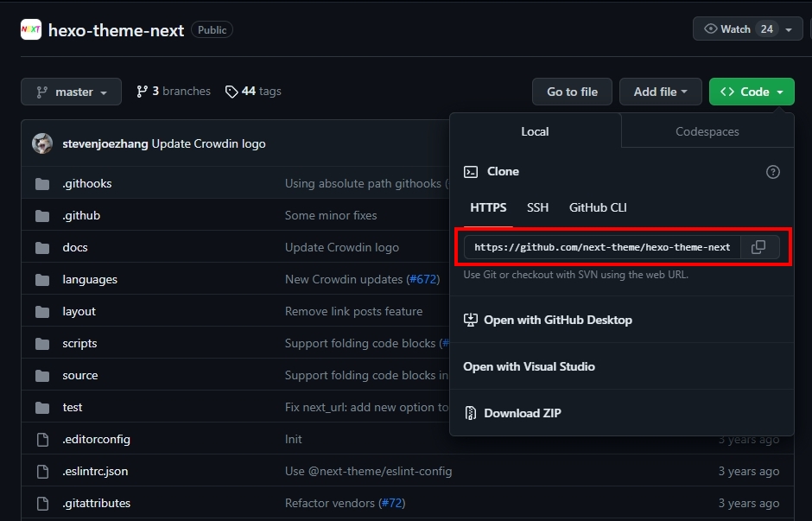Open the .editorconfig file

[97, 439]
